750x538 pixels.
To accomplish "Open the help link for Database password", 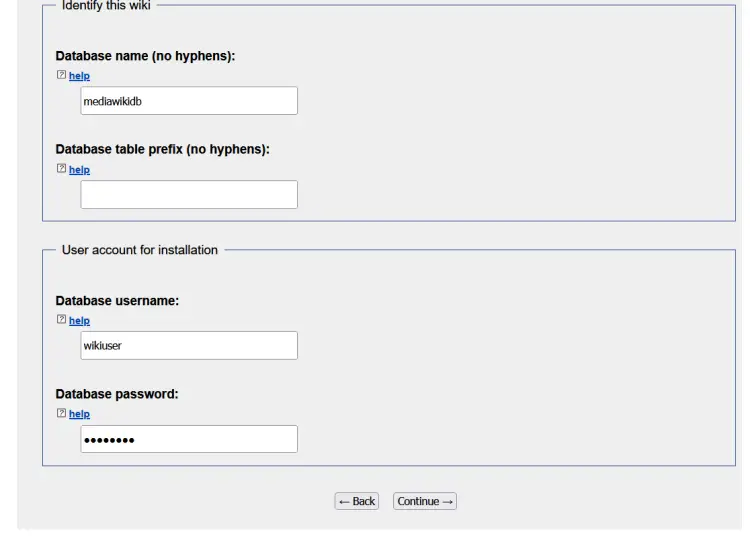I will 79,414.
